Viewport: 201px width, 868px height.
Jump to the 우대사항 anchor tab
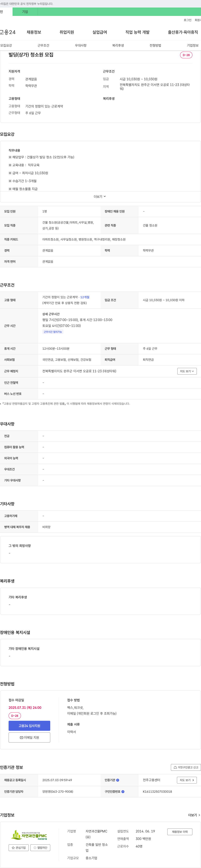pos(81,45)
